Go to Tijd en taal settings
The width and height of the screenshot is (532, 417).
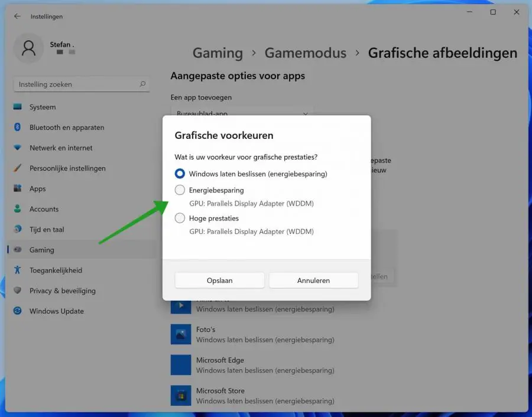[82, 229]
